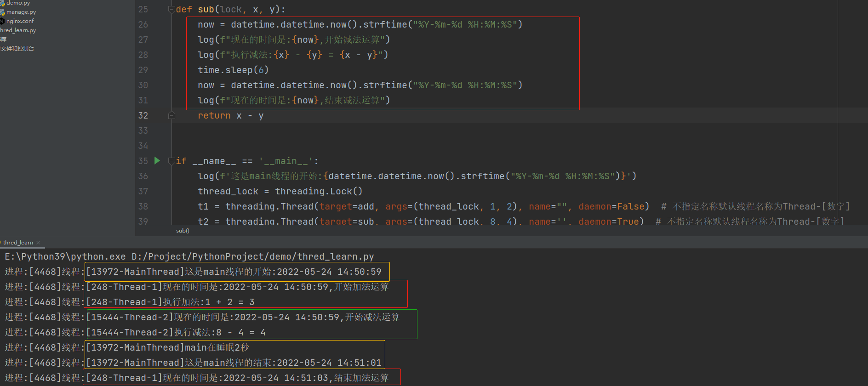The height and width of the screenshot is (386, 868).
Task: Click console line main在睡眠2秒
Action: (x=127, y=347)
